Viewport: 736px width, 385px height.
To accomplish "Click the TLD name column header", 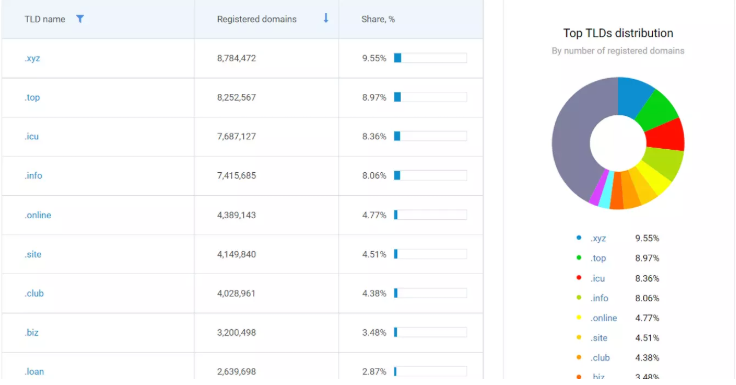I will coord(45,19).
